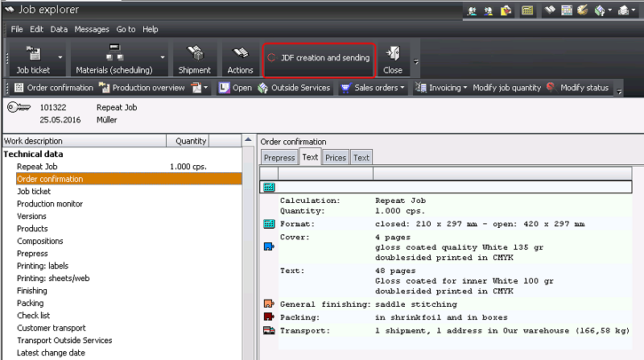Select the Transport row truck icon
644x360 pixels.
(x=269, y=330)
